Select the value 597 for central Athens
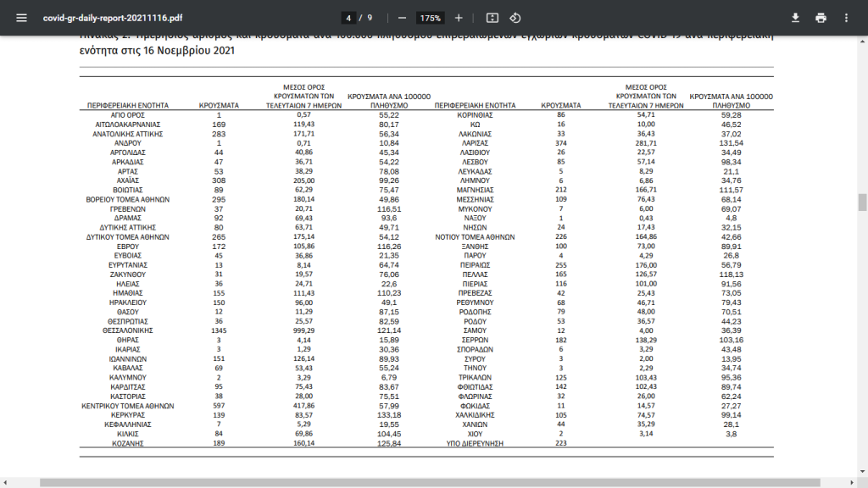The height and width of the screenshot is (488, 868). click(x=219, y=406)
